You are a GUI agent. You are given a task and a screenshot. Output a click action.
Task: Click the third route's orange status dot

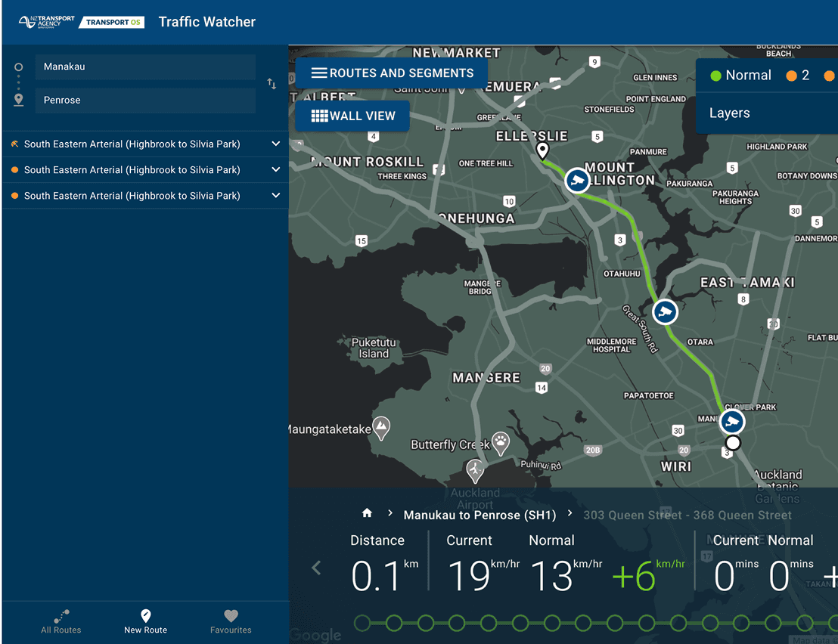[x=15, y=196]
